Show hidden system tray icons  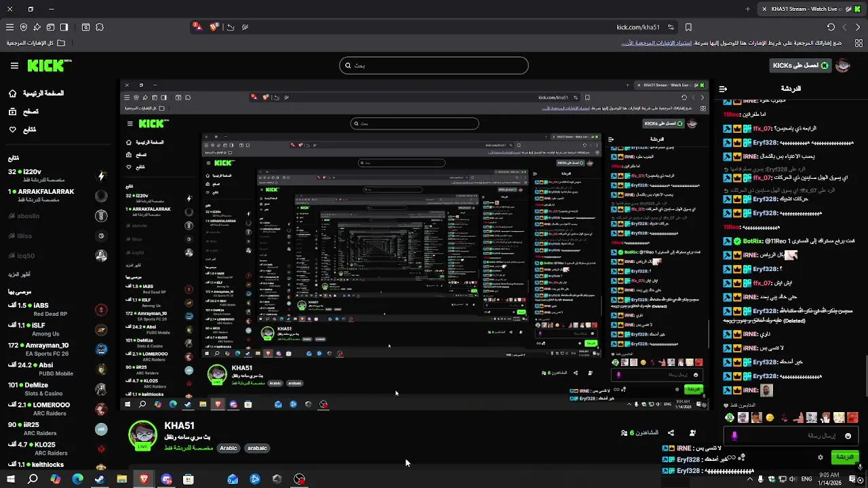click(749, 479)
